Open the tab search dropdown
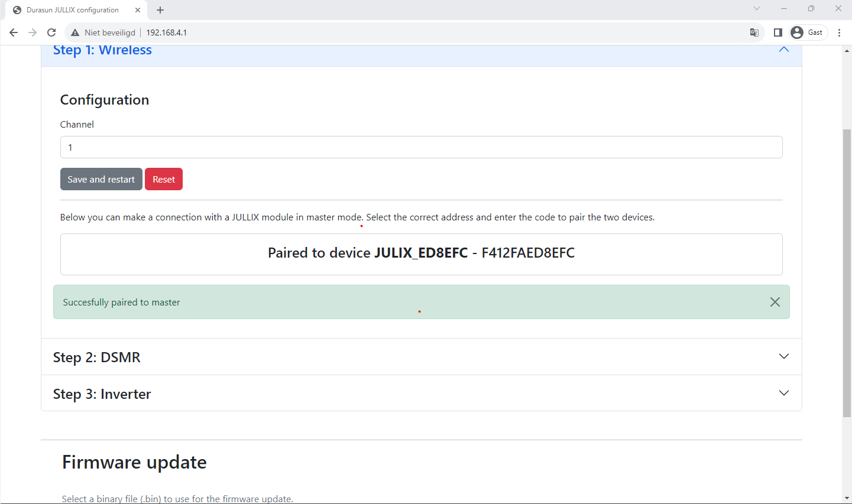Screen dimensions: 852x504 click(757, 8)
